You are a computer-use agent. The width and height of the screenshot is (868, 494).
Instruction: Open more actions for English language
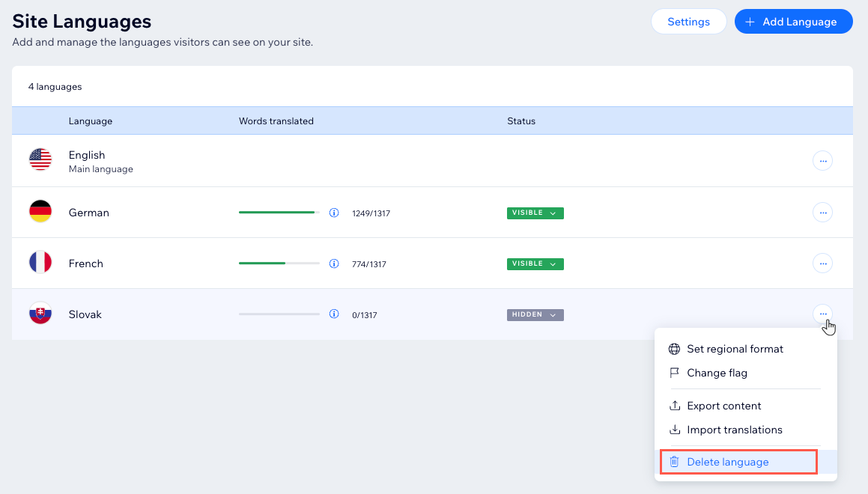(822, 160)
